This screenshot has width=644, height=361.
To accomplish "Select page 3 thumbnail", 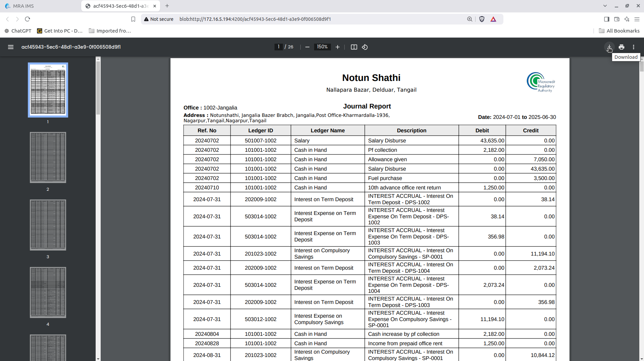I will 48,225.
